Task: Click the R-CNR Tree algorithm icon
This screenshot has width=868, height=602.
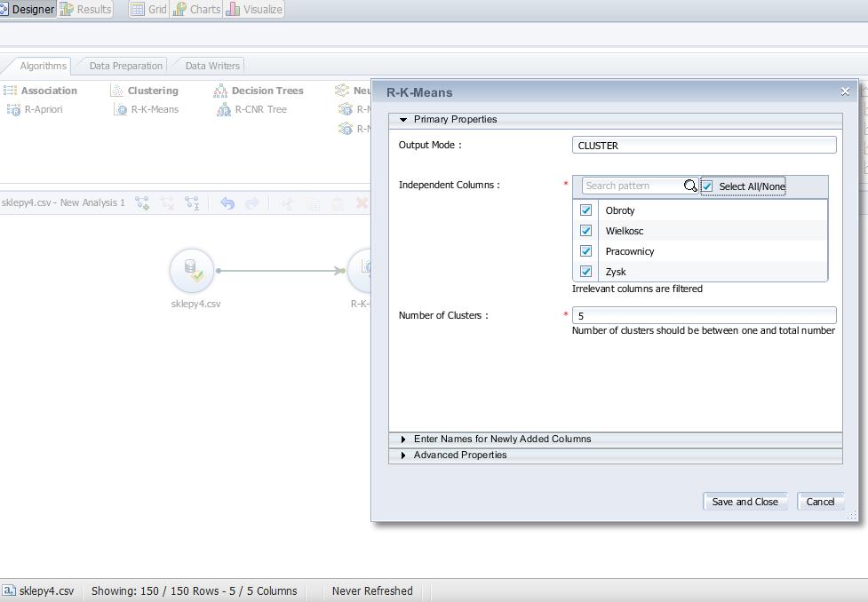Action: [x=224, y=109]
